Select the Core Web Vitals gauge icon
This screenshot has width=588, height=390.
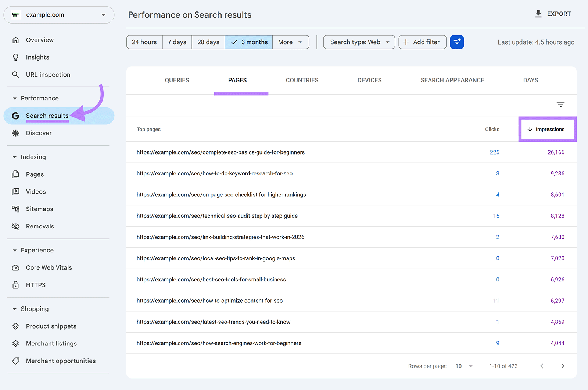[x=16, y=267]
